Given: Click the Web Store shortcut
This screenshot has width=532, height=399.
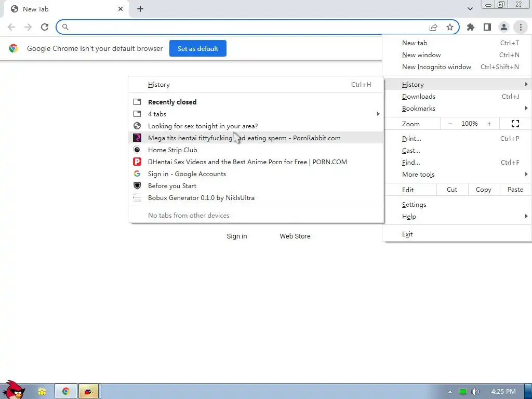Looking at the screenshot, I should pyautogui.click(x=295, y=236).
